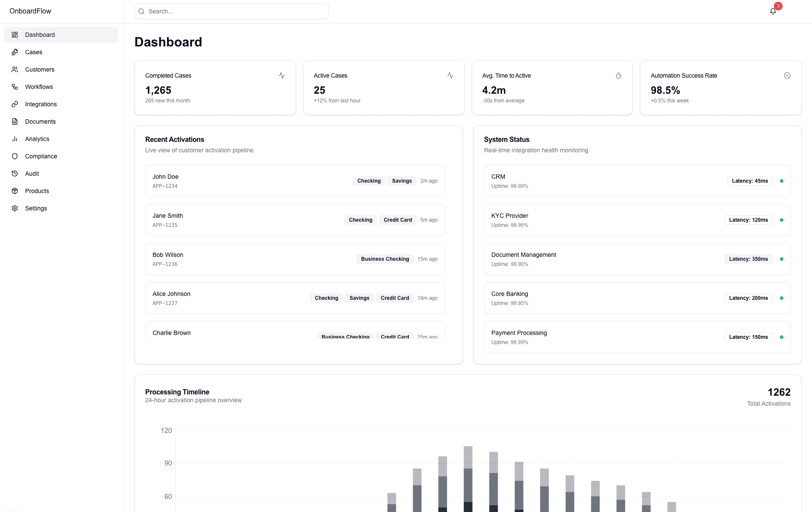Click the Customers people icon
812x512 pixels.
[x=15, y=69]
